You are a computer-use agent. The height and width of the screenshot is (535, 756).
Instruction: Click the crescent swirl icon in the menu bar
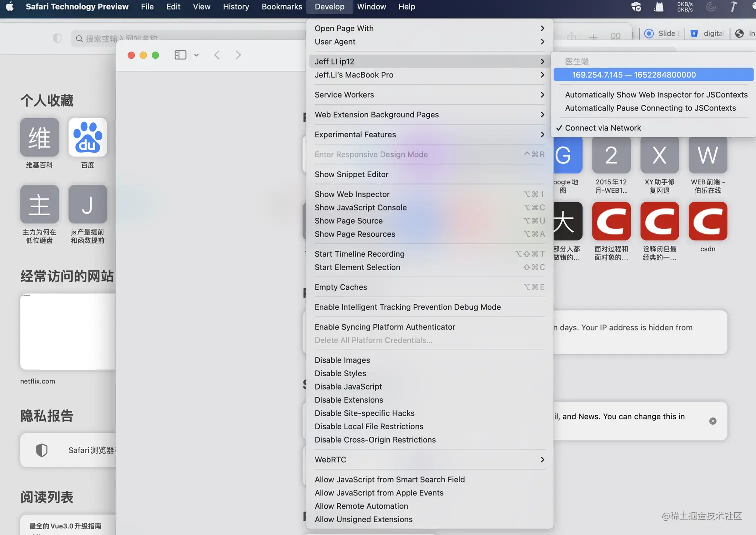coord(711,7)
